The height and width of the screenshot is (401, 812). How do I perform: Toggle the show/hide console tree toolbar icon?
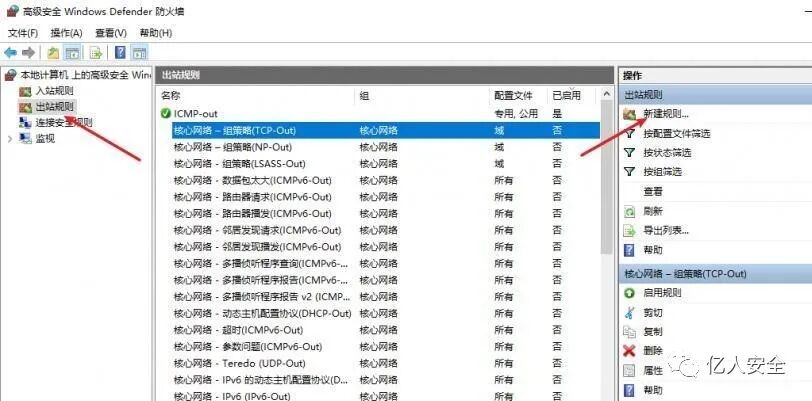click(x=71, y=52)
